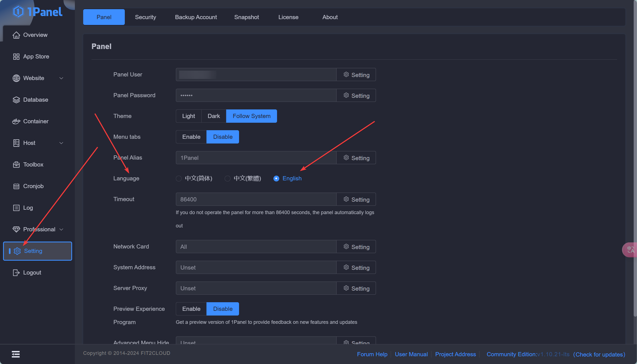Screen dimensions: 637x364
Task: Select 中文(简体) language radio
Action: (x=179, y=178)
